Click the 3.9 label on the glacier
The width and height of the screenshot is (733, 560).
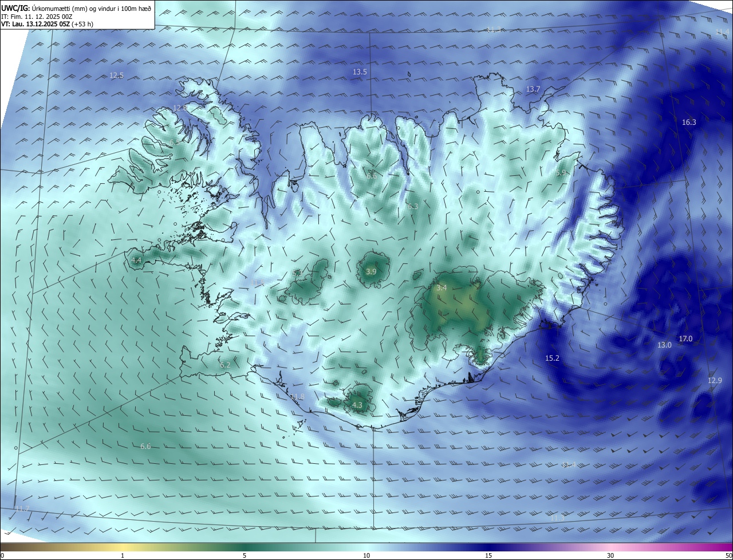click(x=371, y=271)
